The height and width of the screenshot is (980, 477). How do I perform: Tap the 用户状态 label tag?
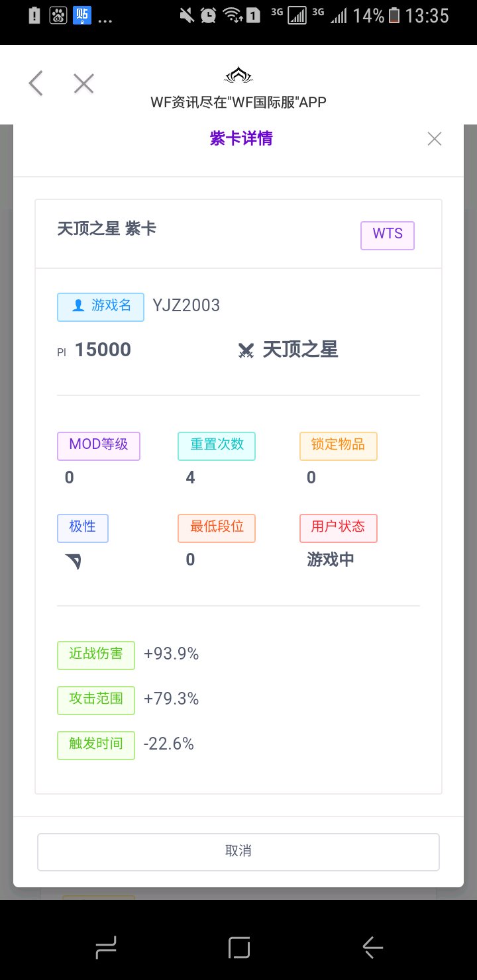[x=338, y=528]
